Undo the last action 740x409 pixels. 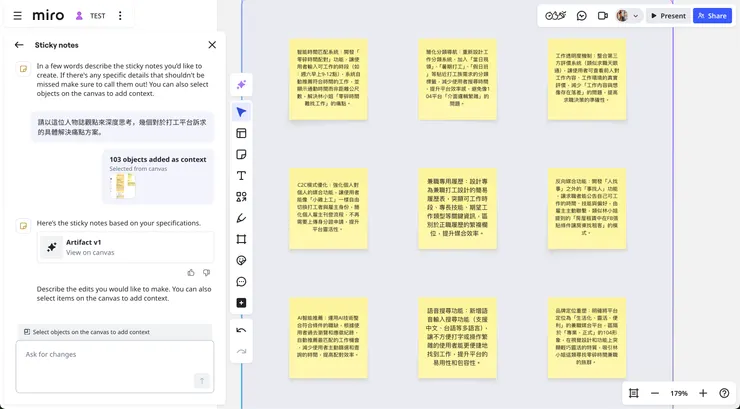point(241,330)
